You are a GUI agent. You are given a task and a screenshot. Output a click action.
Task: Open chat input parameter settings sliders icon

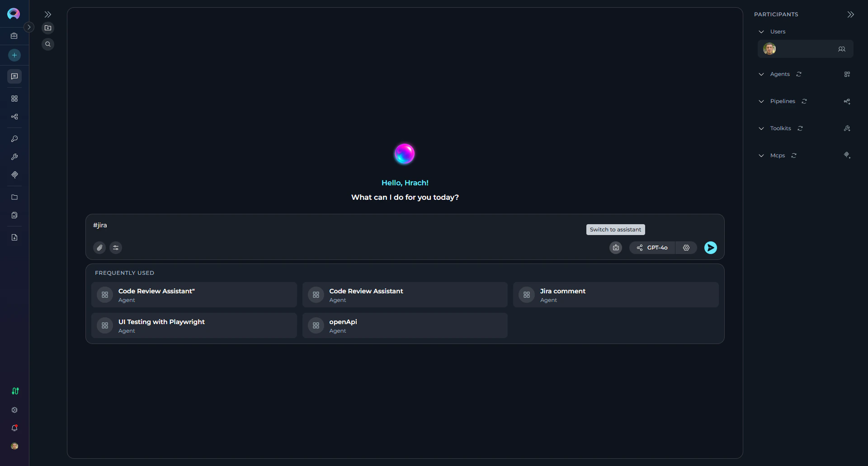pyautogui.click(x=115, y=248)
